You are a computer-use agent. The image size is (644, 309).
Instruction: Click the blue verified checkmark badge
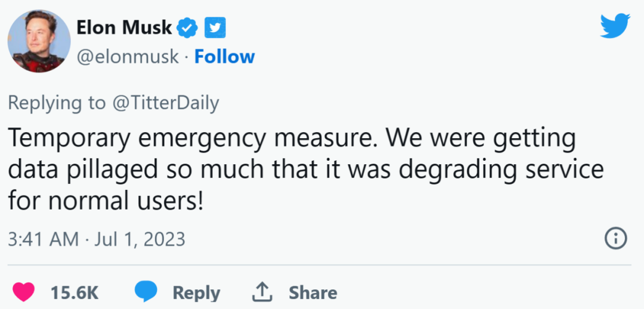point(188,27)
